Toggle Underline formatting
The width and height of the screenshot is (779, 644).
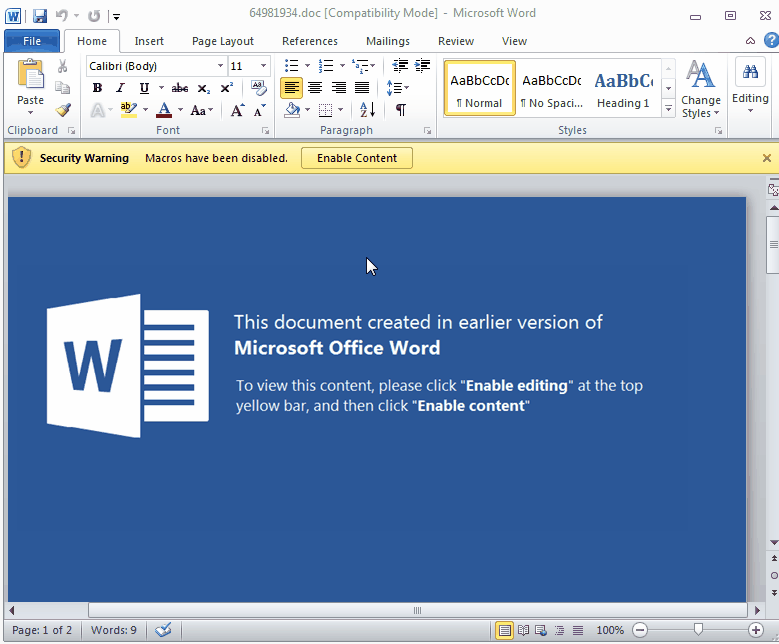(x=144, y=88)
